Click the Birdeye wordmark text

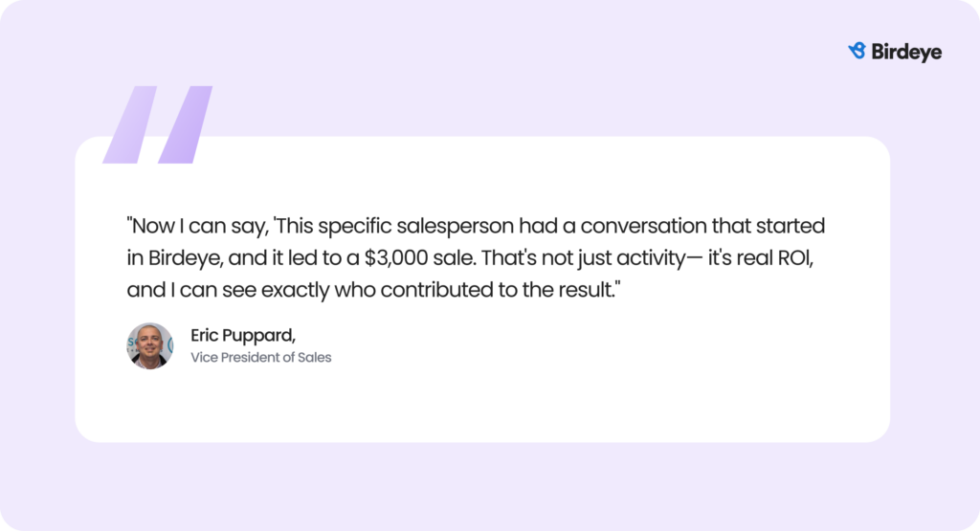click(x=906, y=52)
